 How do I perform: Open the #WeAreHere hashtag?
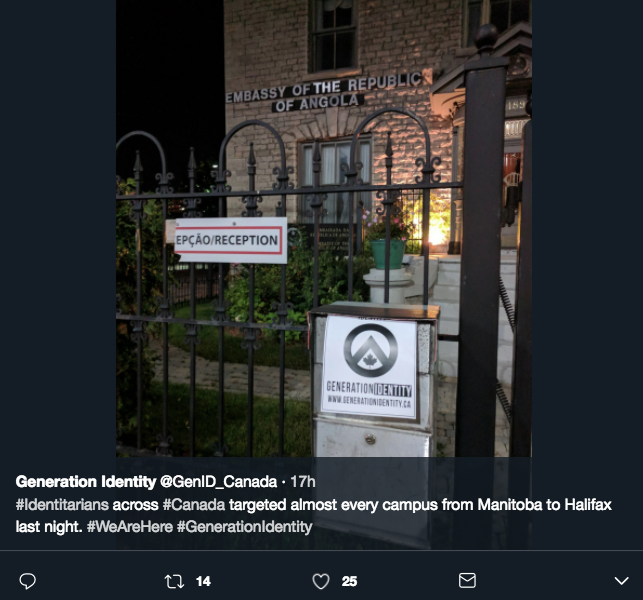[130, 527]
